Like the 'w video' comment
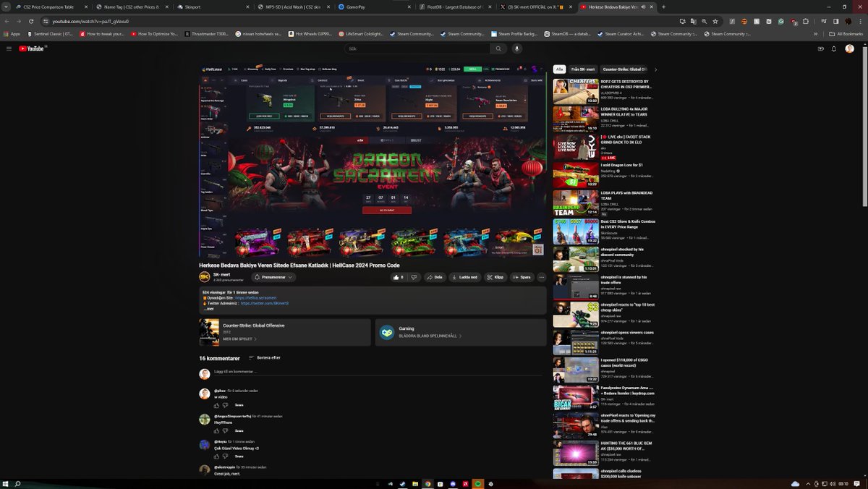This screenshot has width=868, height=489. pos(216,405)
